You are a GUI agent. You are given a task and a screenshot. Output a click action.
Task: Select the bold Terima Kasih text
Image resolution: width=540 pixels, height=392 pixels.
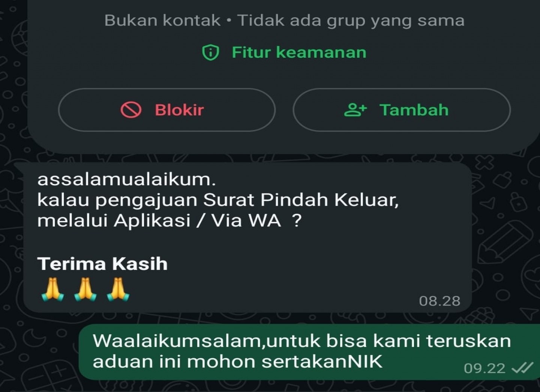point(102,264)
